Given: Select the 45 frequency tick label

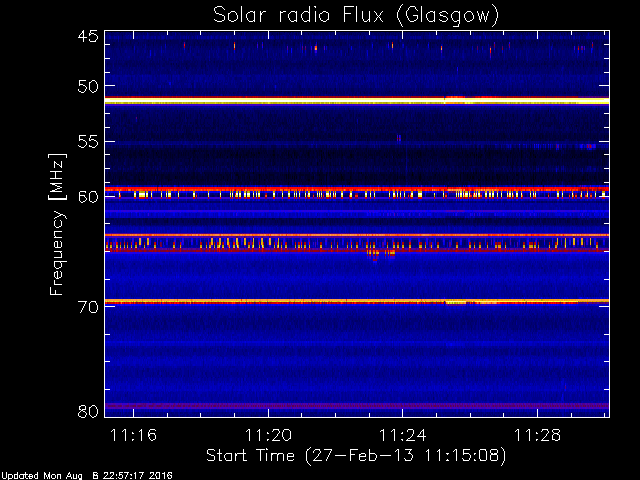Looking at the screenshot, I should (88, 37).
